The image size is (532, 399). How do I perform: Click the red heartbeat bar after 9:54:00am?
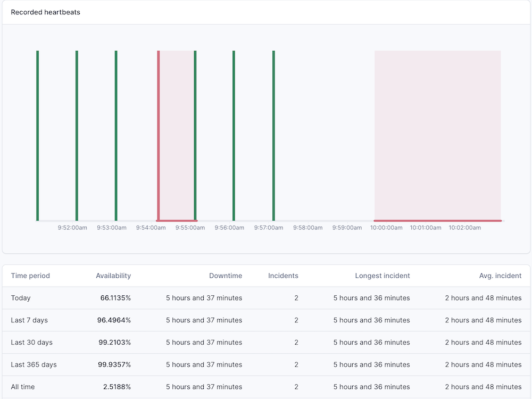coord(159,136)
